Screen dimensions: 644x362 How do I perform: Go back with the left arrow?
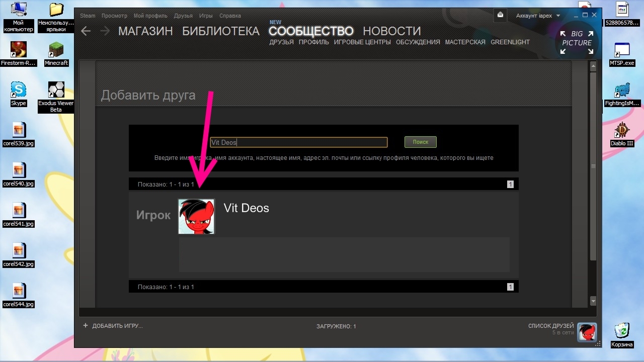tap(86, 31)
